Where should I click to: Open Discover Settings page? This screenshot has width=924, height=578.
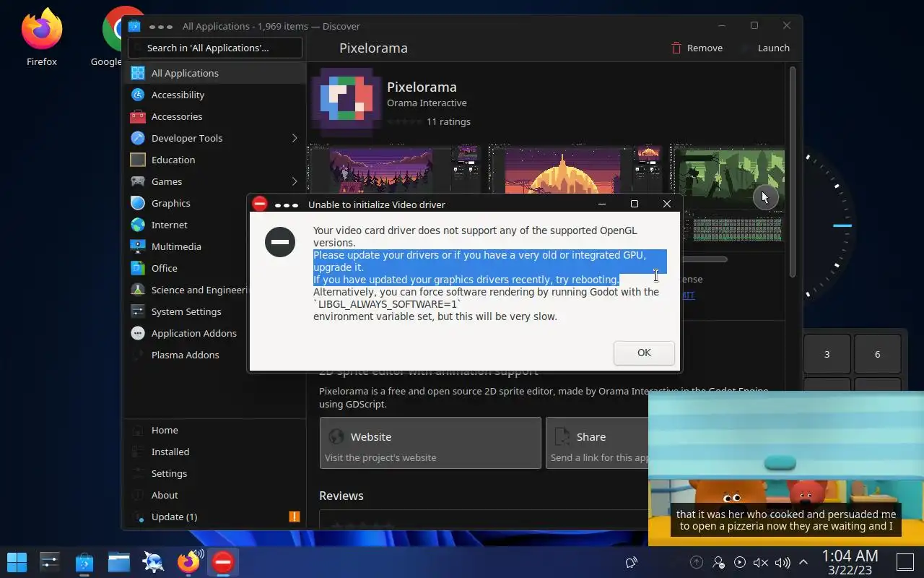(x=214, y=473)
